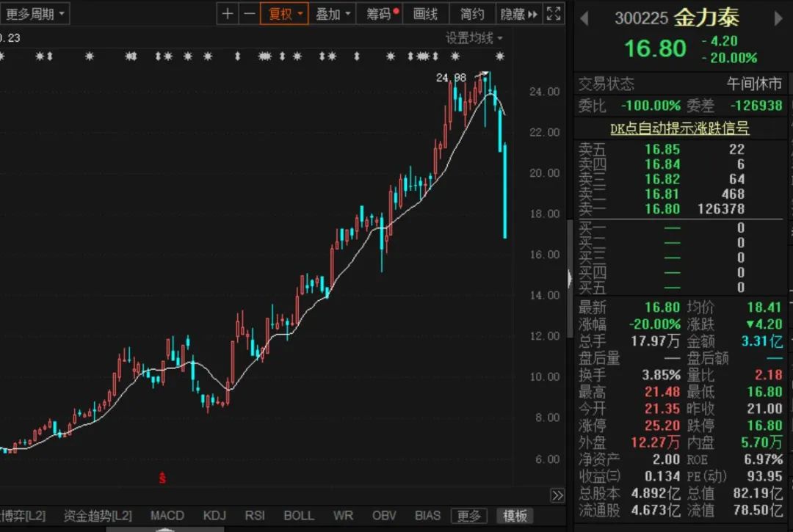Click 卖一 price 16.80 row
This screenshot has width=793, height=532.
[x=680, y=208]
